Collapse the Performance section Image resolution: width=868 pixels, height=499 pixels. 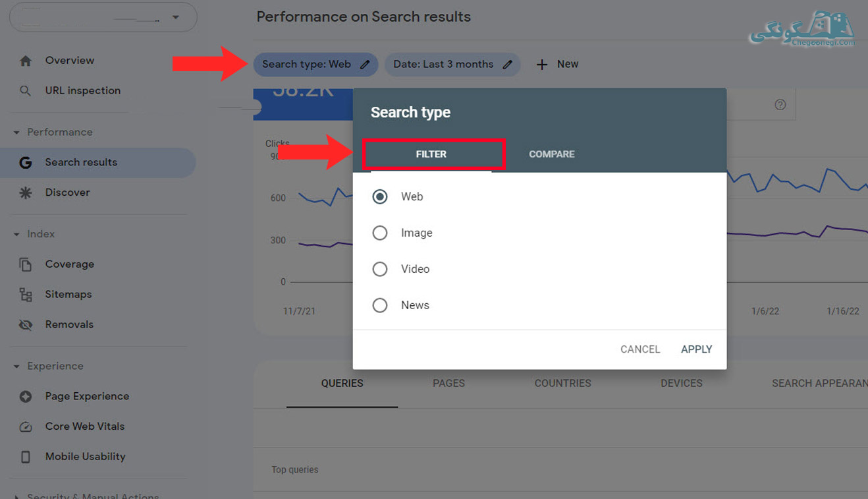(x=16, y=132)
